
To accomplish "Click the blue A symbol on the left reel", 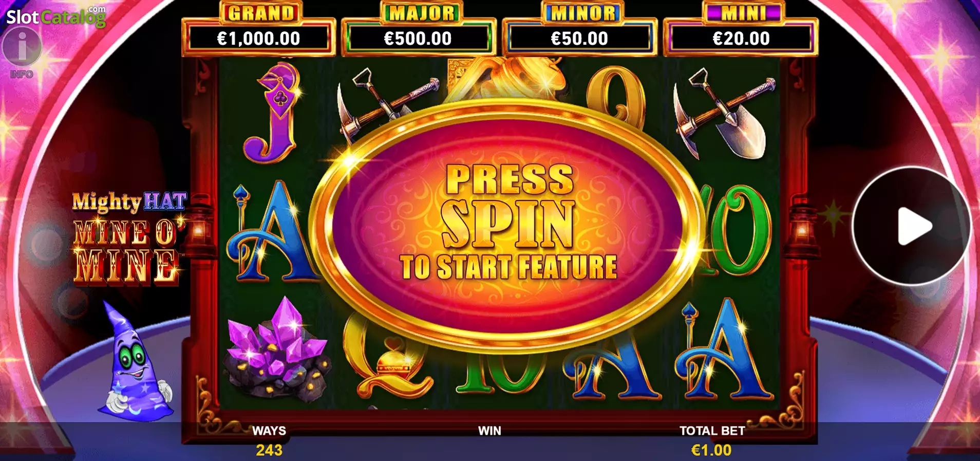I will [x=272, y=232].
